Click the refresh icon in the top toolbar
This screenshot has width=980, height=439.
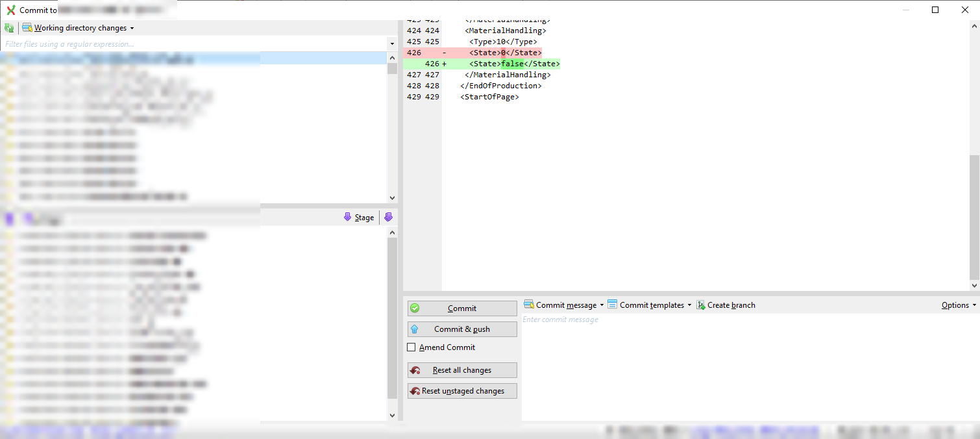pyautogui.click(x=9, y=28)
